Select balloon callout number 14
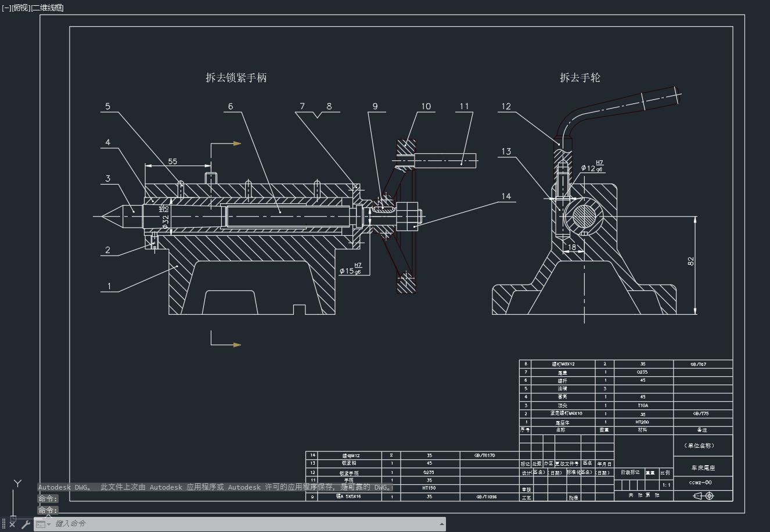 click(x=506, y=196)
